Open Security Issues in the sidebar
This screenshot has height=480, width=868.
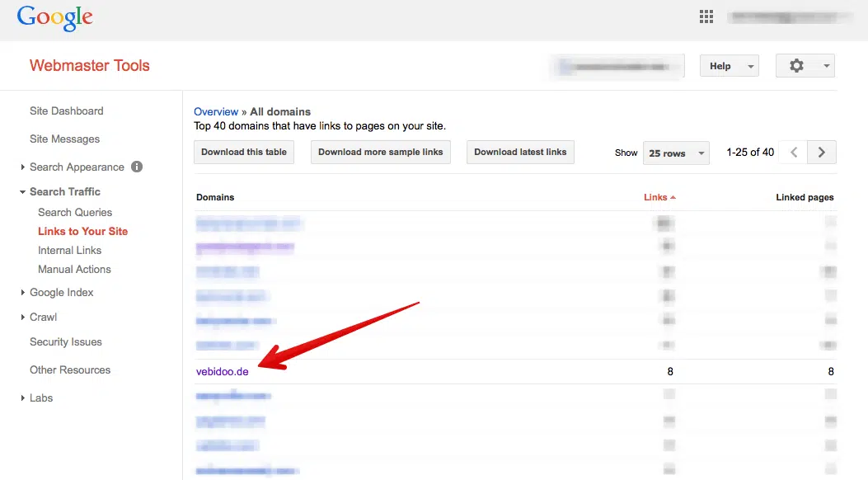pyautogui.click(x=66, y=342)
